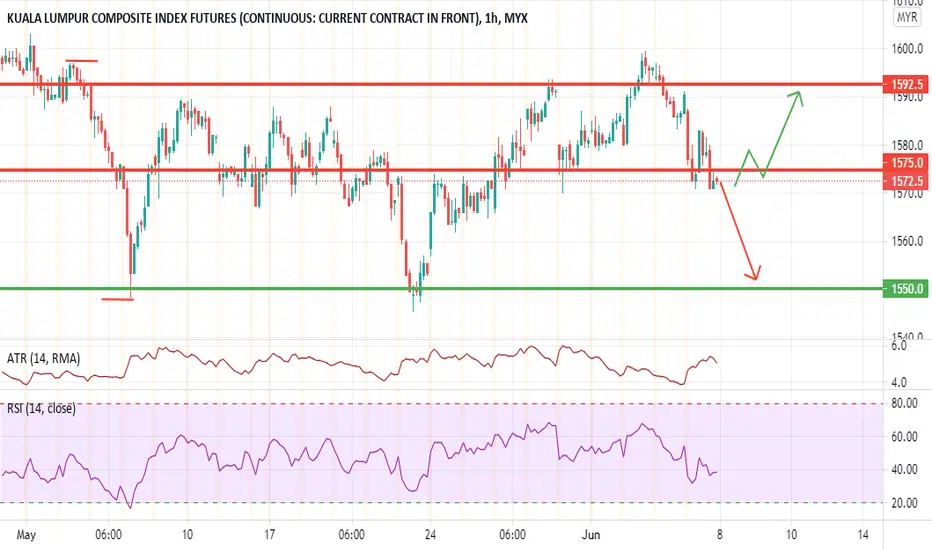Click the RSI (14, close) indicator label
The width and height of the screenshot is (932, 550).
(41, 409)
